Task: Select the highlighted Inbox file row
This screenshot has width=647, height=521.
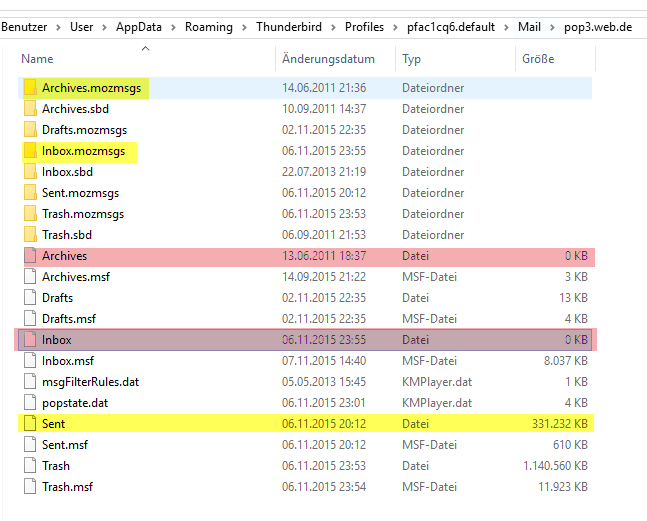Action: point(305,340)
